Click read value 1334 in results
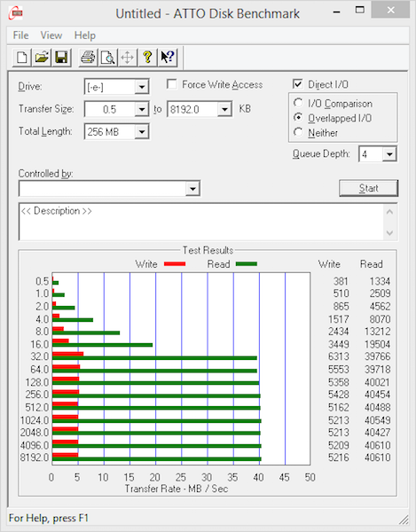Image resolution: width=416 pixels, height=532 pixels. pos(380,281)
